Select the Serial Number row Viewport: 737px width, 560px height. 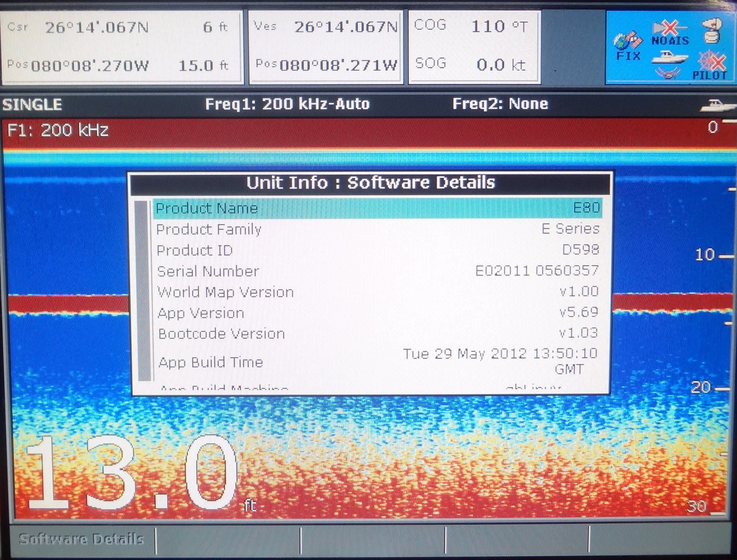point(377,271)
